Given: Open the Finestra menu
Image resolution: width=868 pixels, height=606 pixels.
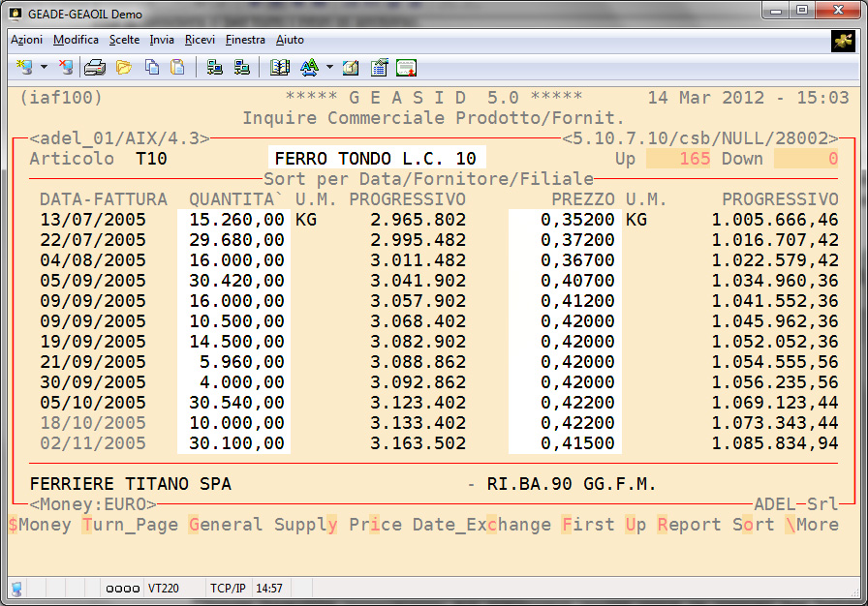Looking at the screenshot, I should click(245, 40).
